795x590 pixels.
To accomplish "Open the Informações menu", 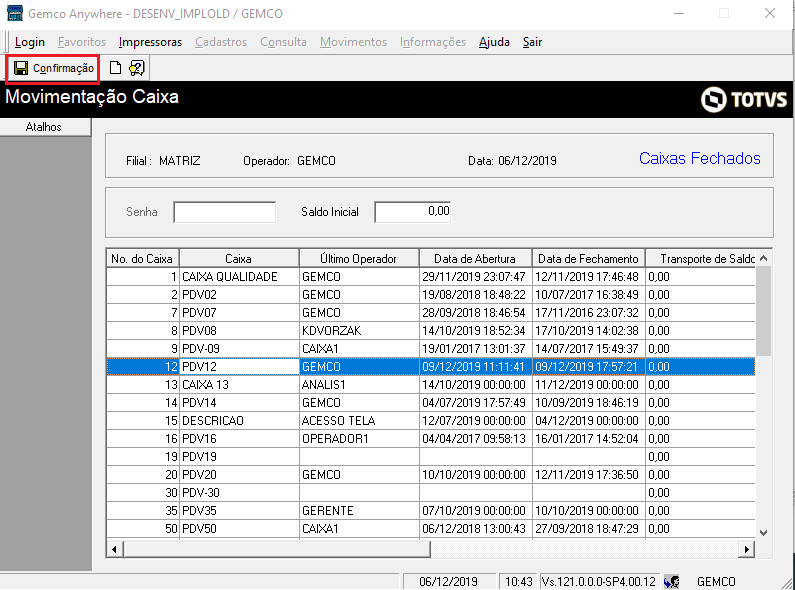I will tap(433, 42).
